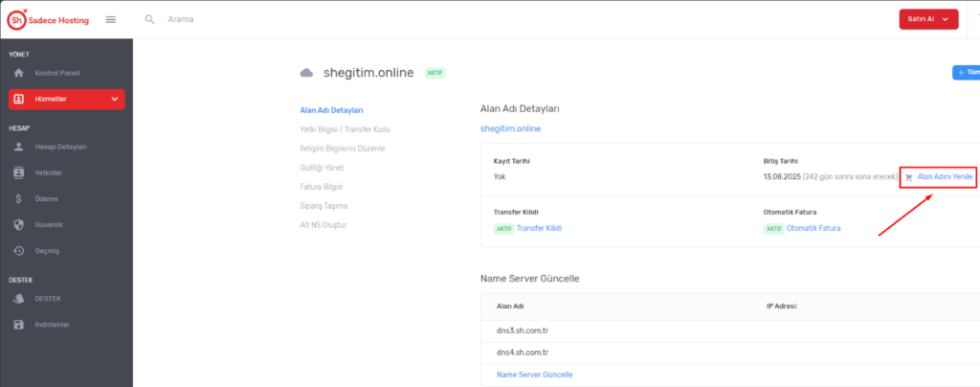
Task: Click the AKTIF badge next to domain title
Action: (434, 73)
